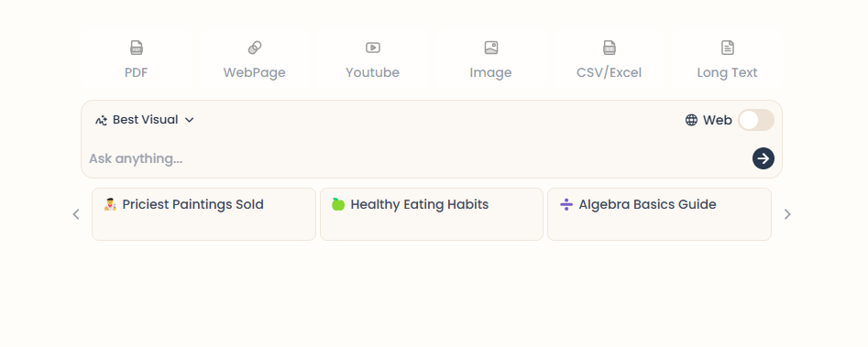This screenshot has width=868, height=347.
Task: Click the Best Visual sparkle icon
Action: click(x=102, y=120)
